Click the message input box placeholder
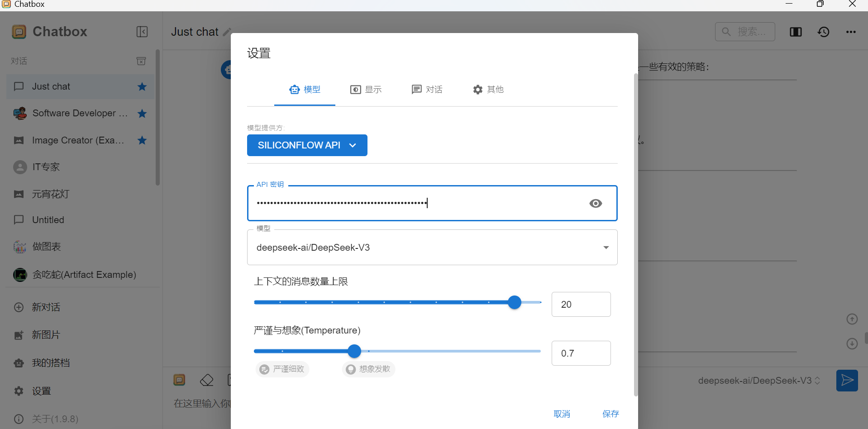This screenshot has height=429, width=868. click(x=202, y=403)
